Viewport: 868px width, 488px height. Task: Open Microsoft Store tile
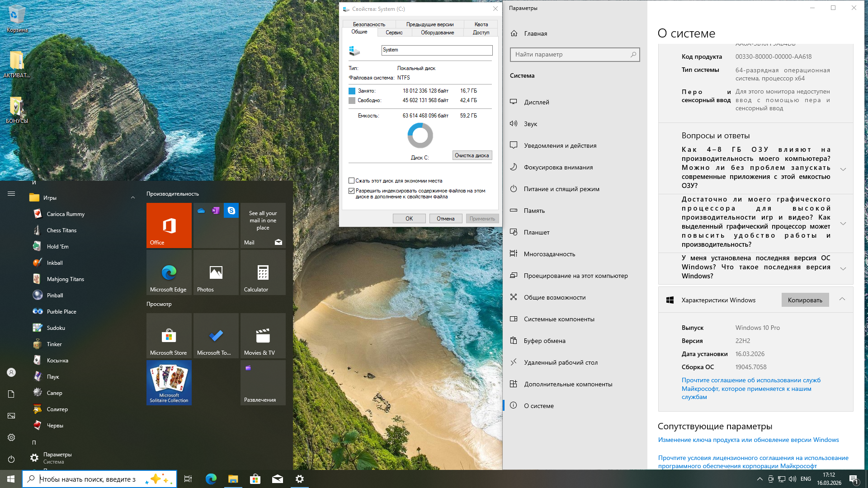[169, 336]
